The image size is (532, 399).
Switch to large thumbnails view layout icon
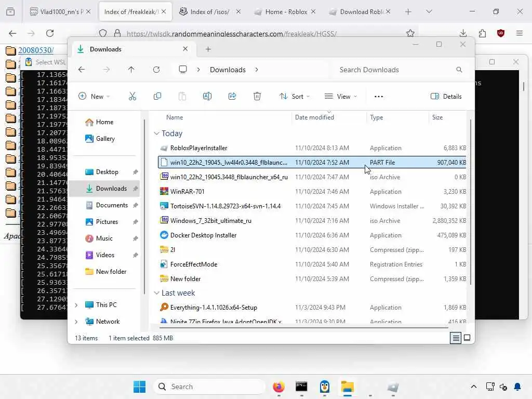click(467, 338)
